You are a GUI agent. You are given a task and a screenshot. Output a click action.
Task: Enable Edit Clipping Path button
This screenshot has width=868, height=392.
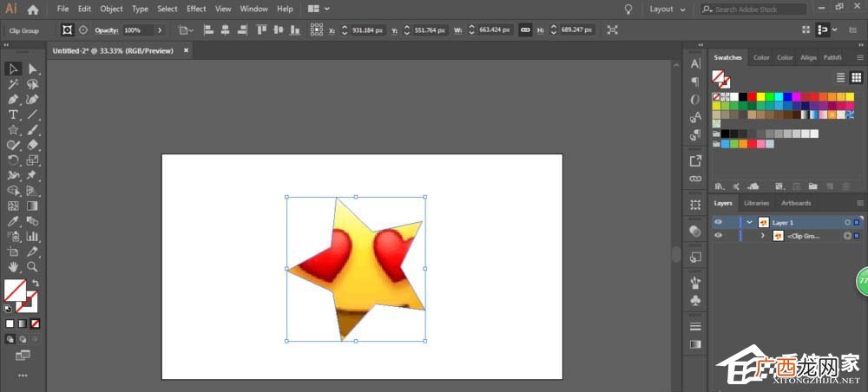pyautogui.click(x=67, y=30)
